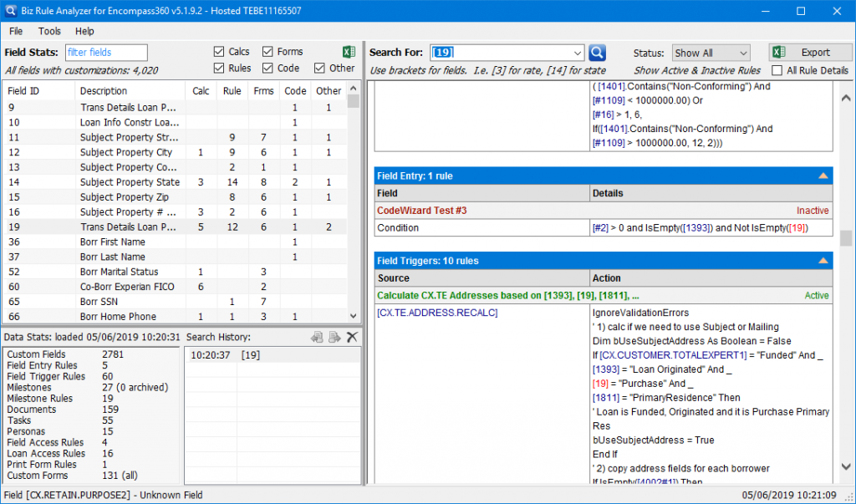856x504 pixels.
Task: Click the magnifier search button
Action: 597,53
